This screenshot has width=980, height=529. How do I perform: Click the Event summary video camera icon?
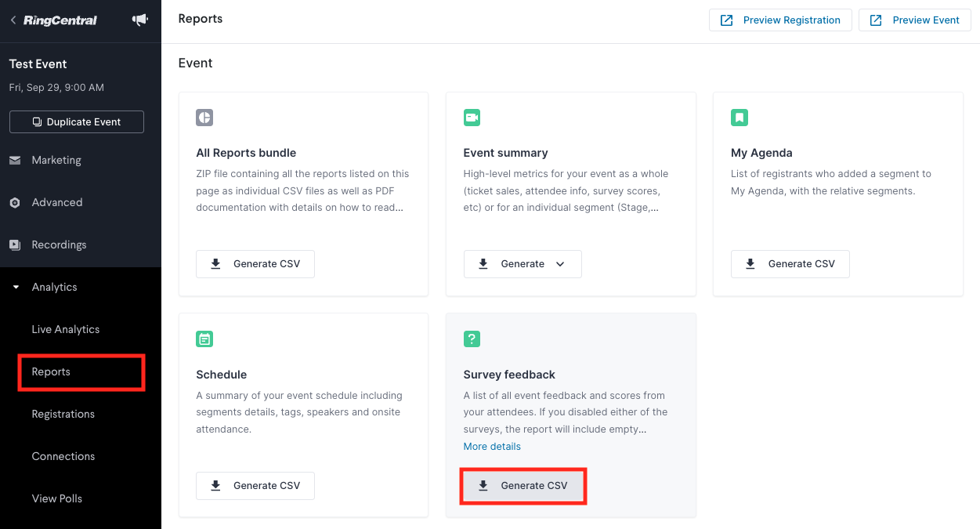click(x=472, y=118)
